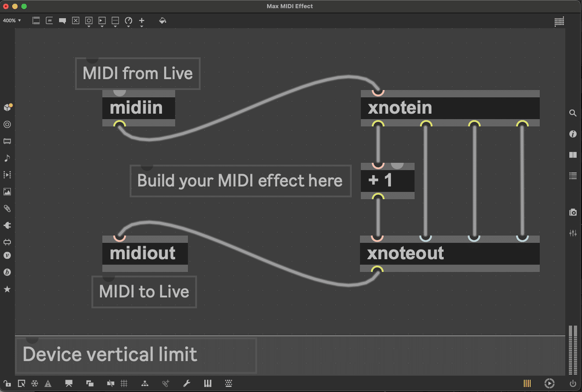Click the hierarchy tree icon in bottom toolbar
Image resolution: width=582 pixels, height=392 pixels.
click(145, 383)
